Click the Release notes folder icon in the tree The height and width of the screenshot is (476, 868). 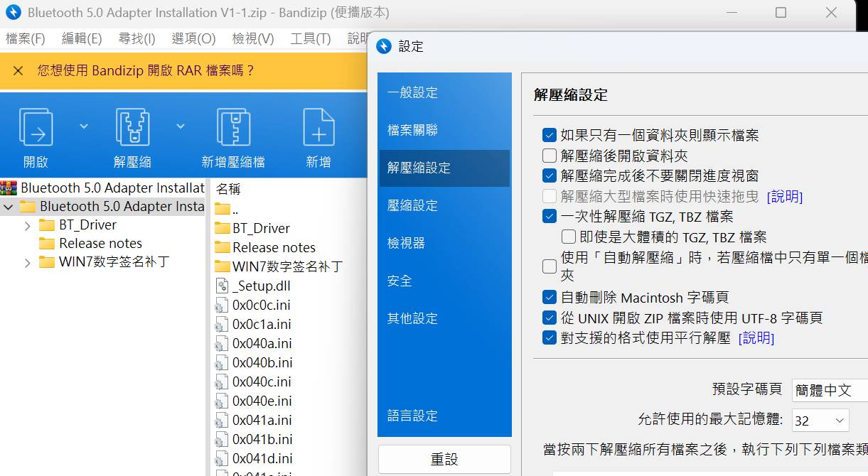point(47,244)
